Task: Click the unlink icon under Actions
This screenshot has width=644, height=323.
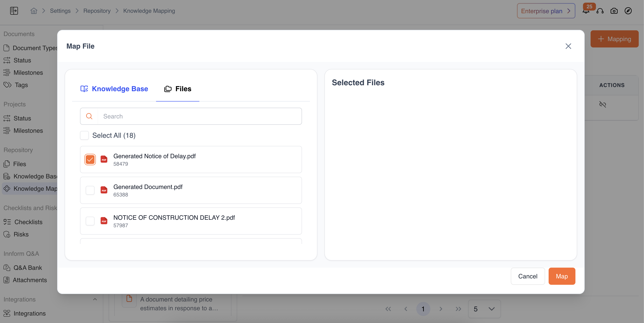Action: (x=602, y=104)
